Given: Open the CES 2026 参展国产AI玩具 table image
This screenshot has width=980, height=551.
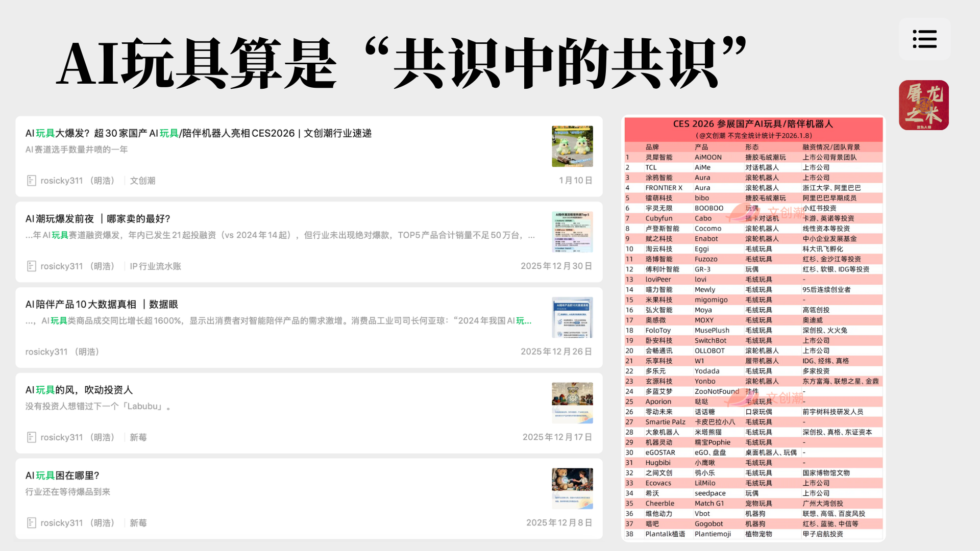Looking at the screenshot, I should pyautogui.click(x=753, y=329).
